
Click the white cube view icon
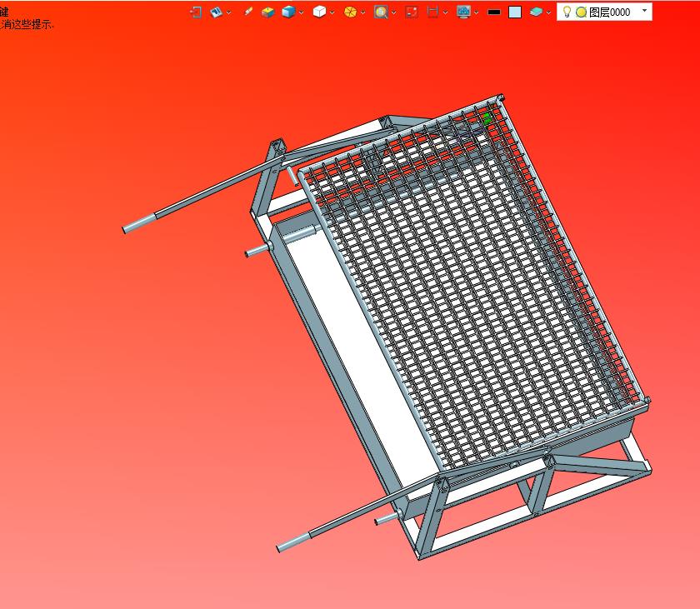(319, 12)
